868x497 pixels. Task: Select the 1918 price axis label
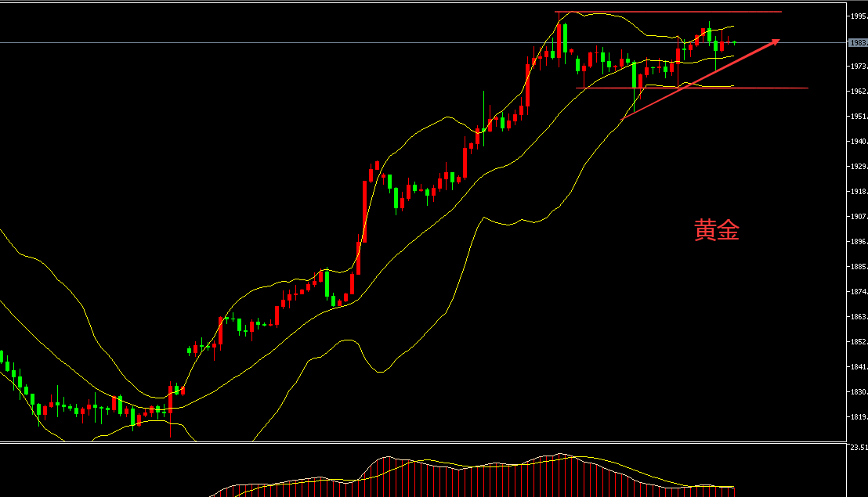click(859, 191)
